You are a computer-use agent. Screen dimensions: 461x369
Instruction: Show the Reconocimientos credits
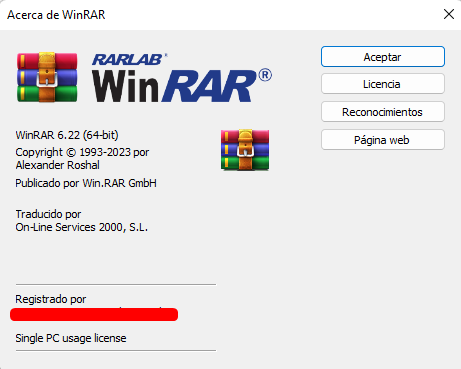[x=383, y=112]
